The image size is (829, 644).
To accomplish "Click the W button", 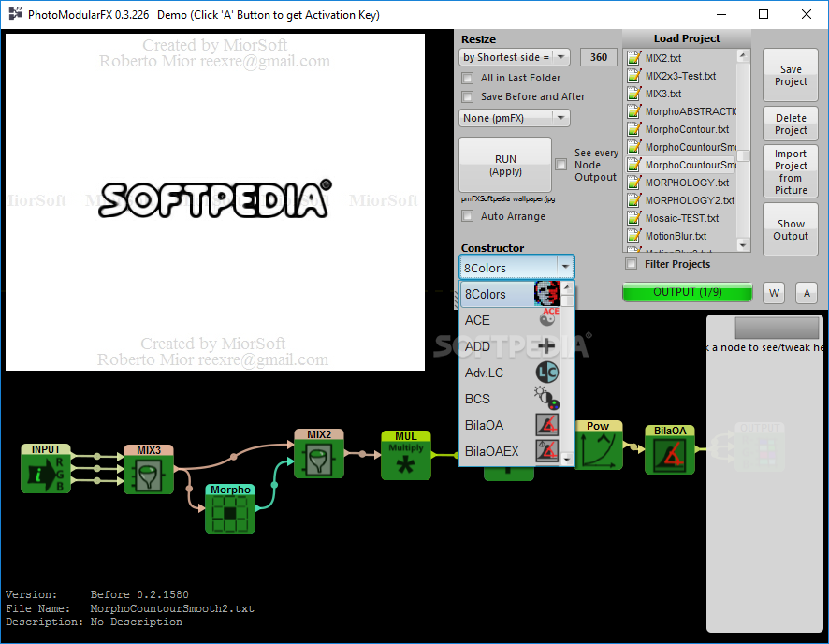I will point(774,293).
